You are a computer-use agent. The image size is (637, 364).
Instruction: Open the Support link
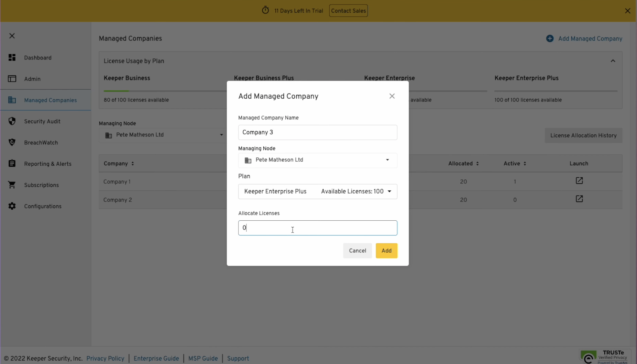point(238,359)
